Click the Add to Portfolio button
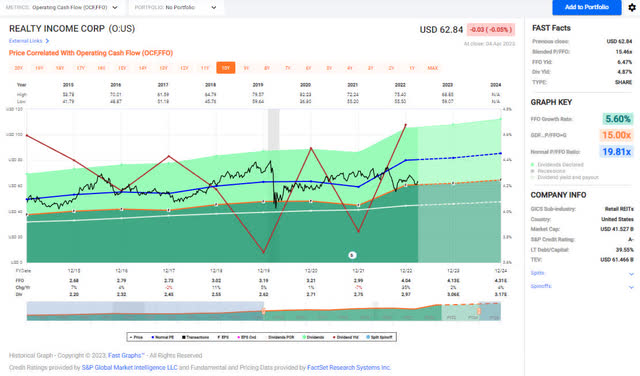 (x=587, y=7)
